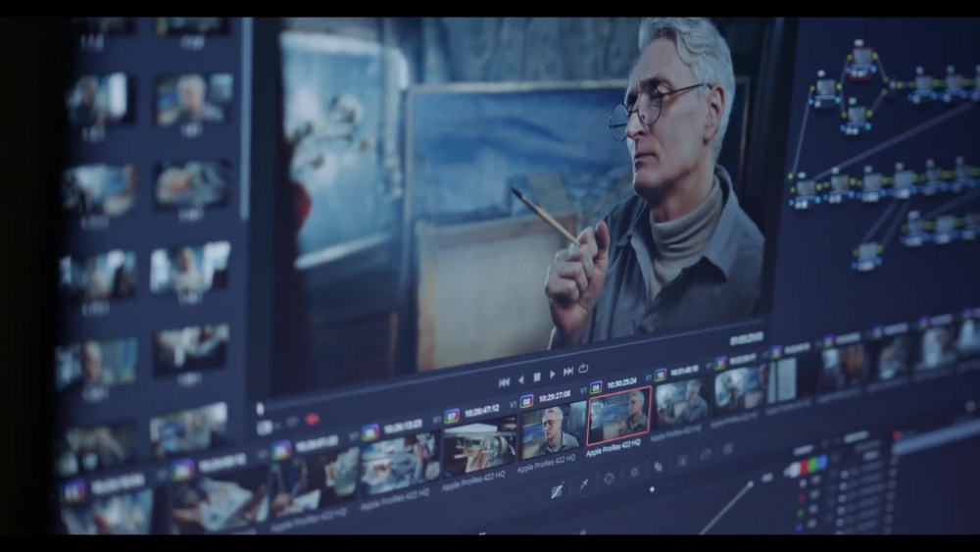Click timecode 10:26:47:12 above clip 07
Viewport: 980px width, 552px height.
pyautogui.click(x=482, y=410)
